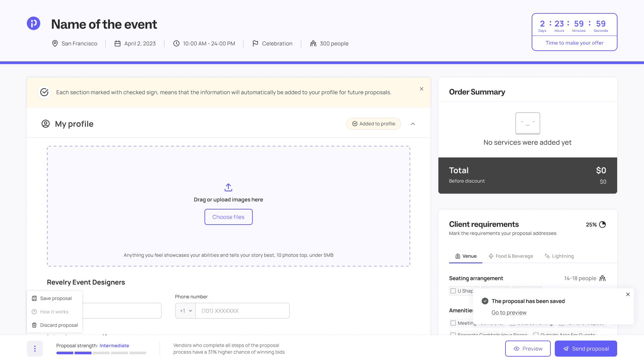The height and width of the screenshot is (362, 644).
Task: Switch to the Food & Beverage tab
Action: (511, 256)
